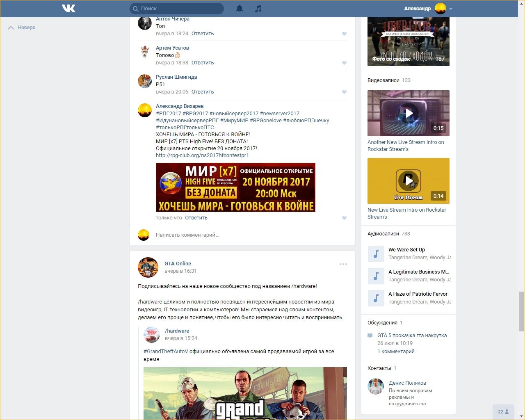Open Руслан Шмигида's profile name
Screen dimensions: 525x420
pyautogui.click(x=176, y=77)
